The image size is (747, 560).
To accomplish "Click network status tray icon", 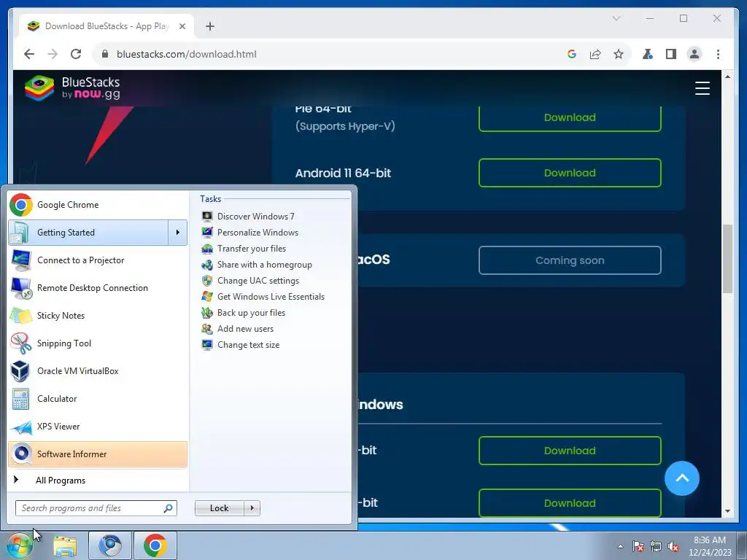I will [656, 546].
